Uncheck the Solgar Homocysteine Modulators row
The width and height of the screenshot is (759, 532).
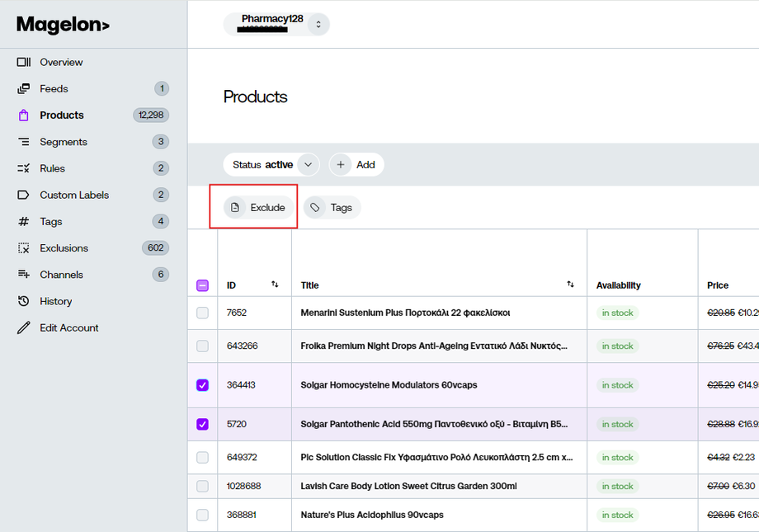point(202,385)
